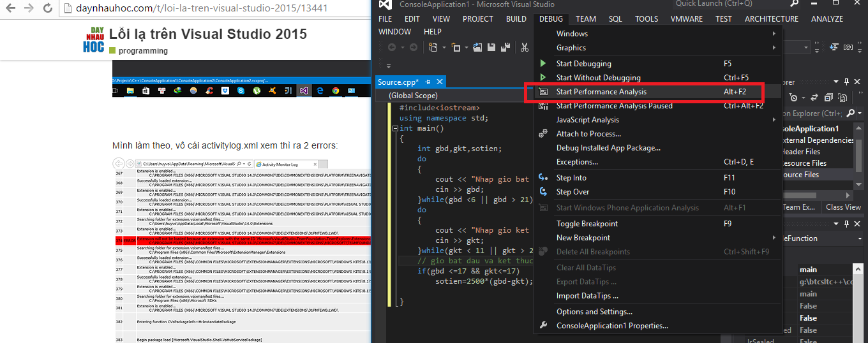Open topic title Lỗi lạ trên Visual Studio 2015
868x343 pixels.
tap(208, 34)
